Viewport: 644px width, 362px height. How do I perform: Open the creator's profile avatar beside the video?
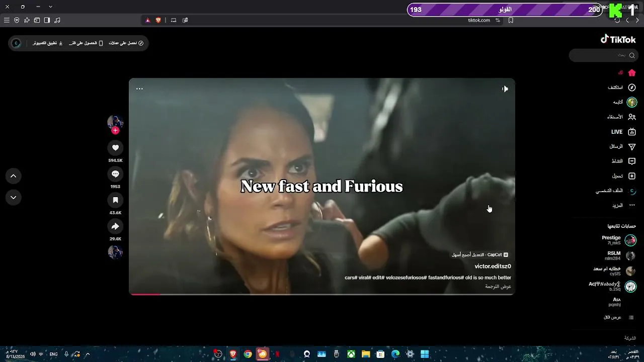[x=115, y=122]
